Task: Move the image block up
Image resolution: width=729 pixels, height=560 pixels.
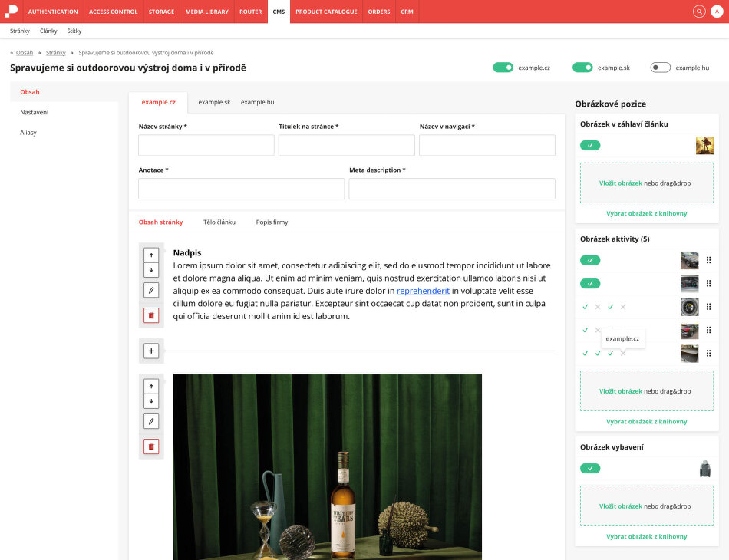Action: [151, 386]
